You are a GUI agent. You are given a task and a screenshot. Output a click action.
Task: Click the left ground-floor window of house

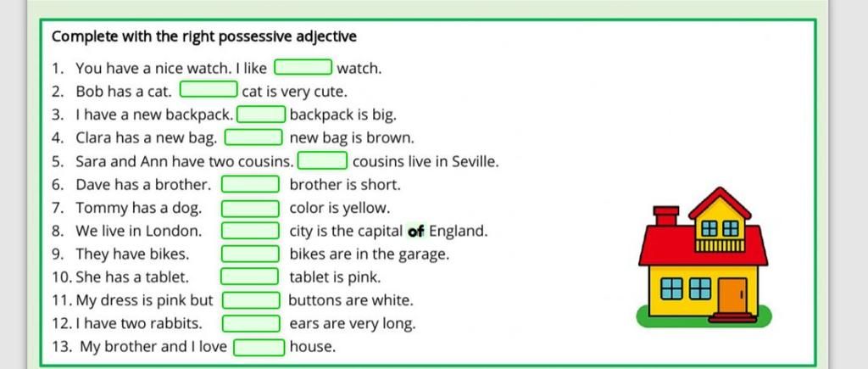point(672,288)
